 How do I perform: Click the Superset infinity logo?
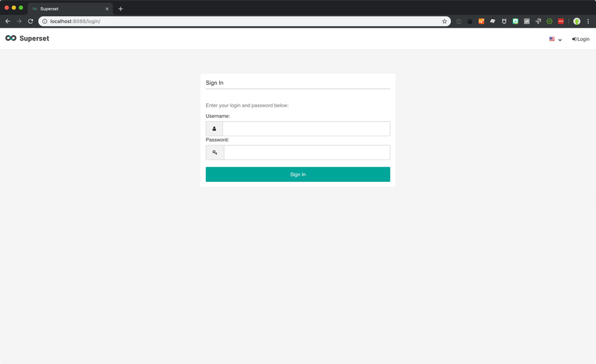pyautogui.click(x=11, y=38)
